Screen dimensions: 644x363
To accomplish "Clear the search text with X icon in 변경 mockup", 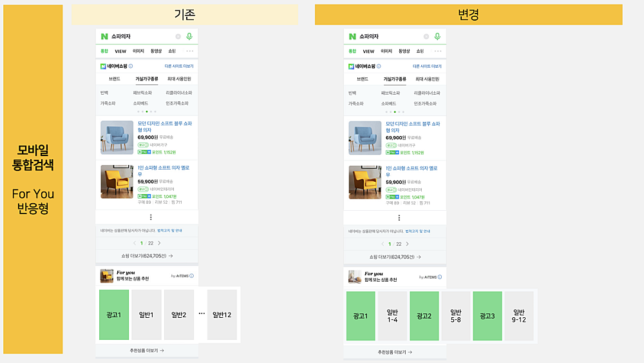I will 426,37.
